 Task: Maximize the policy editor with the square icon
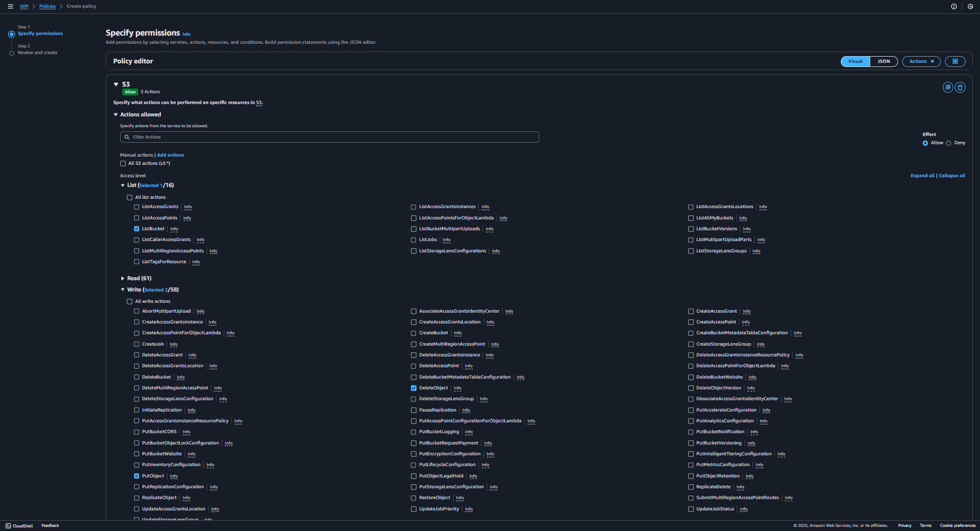point(955,61)
